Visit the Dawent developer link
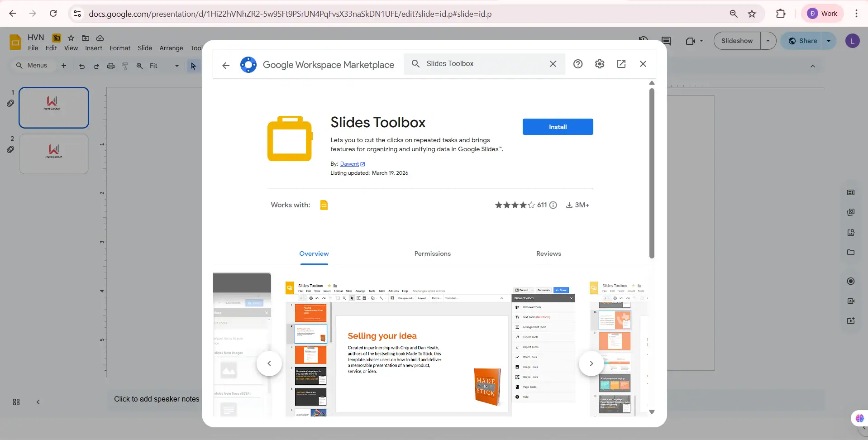The width and height of the screenshot is (868, 440). (x=350, y=163)
